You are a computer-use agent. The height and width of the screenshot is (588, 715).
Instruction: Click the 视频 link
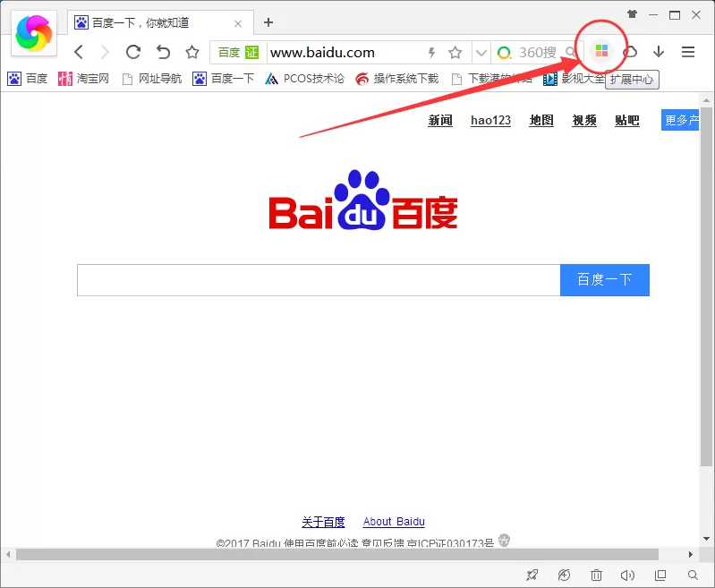pos(584,121)
